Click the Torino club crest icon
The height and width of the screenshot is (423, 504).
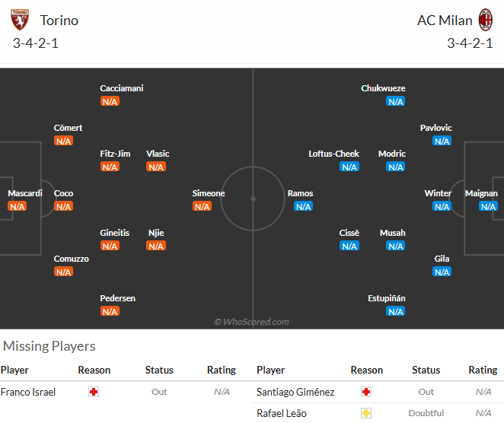pyautogui.click(x=20, y=20)
